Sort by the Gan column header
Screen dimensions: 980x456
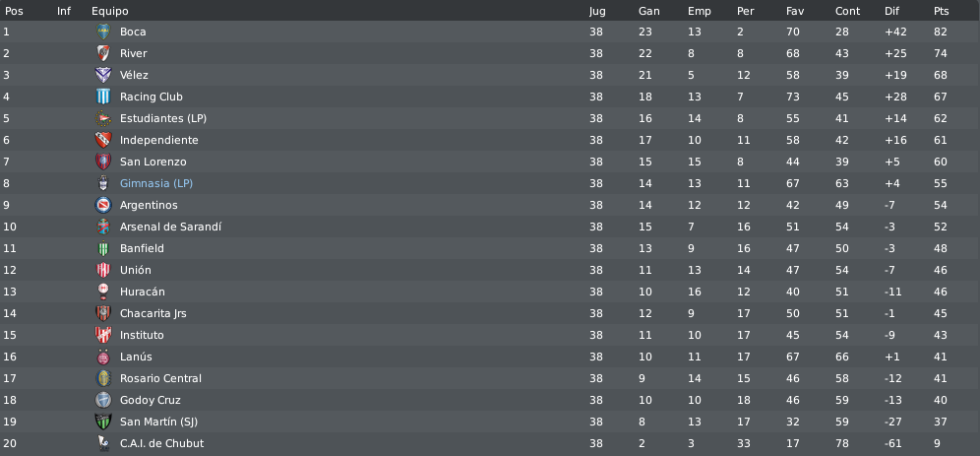[648, 11]
